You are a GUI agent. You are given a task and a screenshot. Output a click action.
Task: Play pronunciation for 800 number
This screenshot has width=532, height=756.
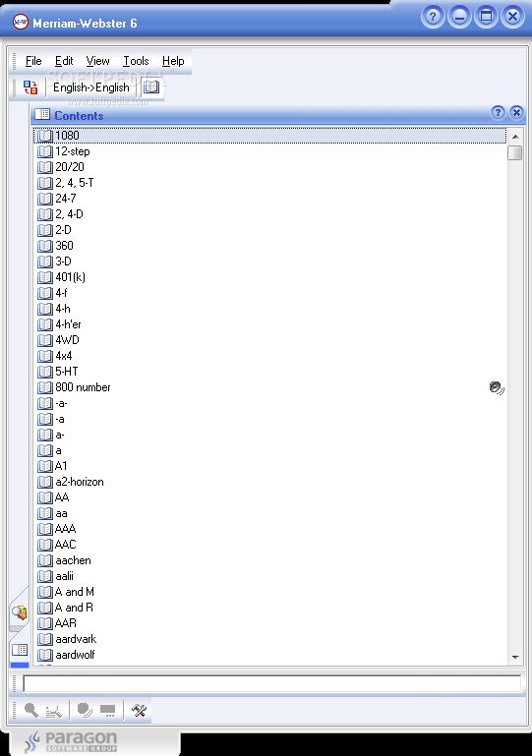click(x=497, y=387)
